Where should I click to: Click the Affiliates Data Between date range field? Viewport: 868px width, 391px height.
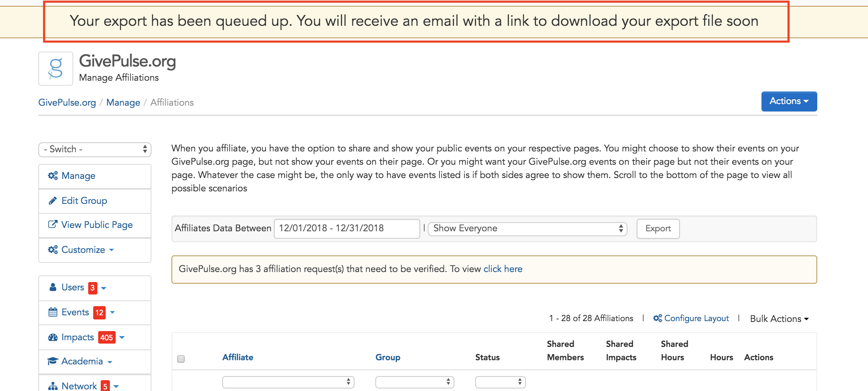pos(347,228)
